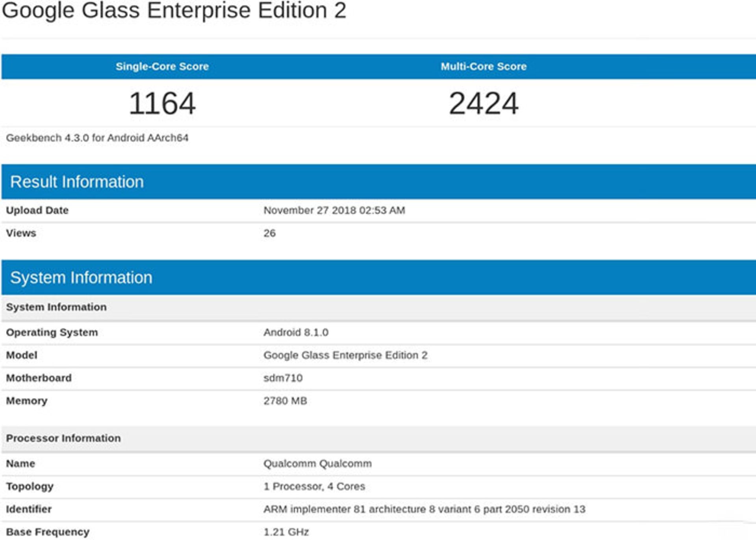
Task: Select the sdm710 motherboard value
Action: click(x=283, y=378)
